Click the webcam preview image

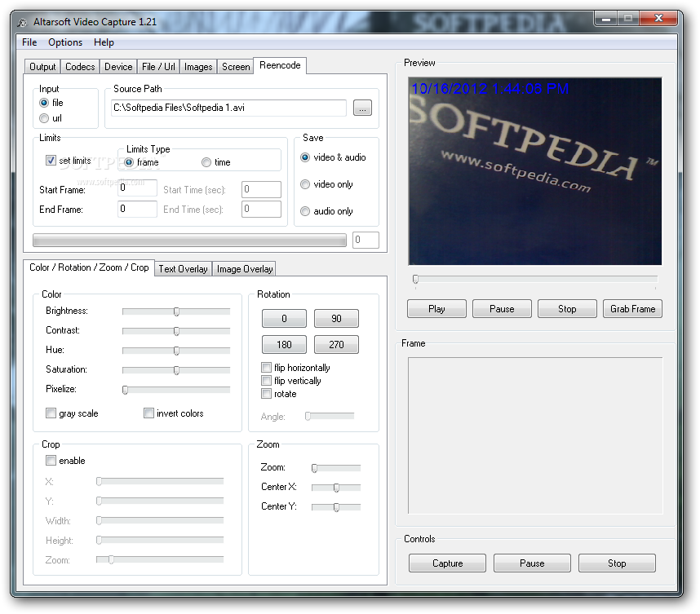coord(535,171)
